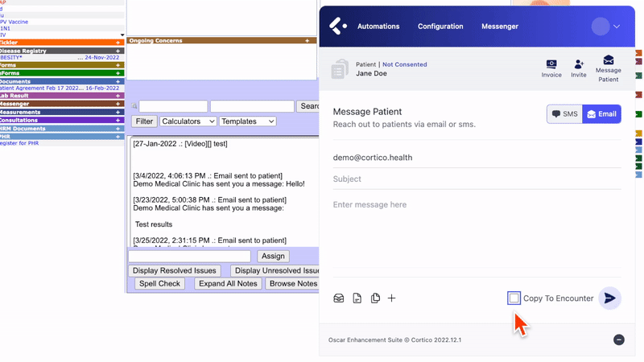The width and height of the screenshot is (644, 362).
Task: Enable the Copy To Encounter checkbox
Action: pos(514,298)
